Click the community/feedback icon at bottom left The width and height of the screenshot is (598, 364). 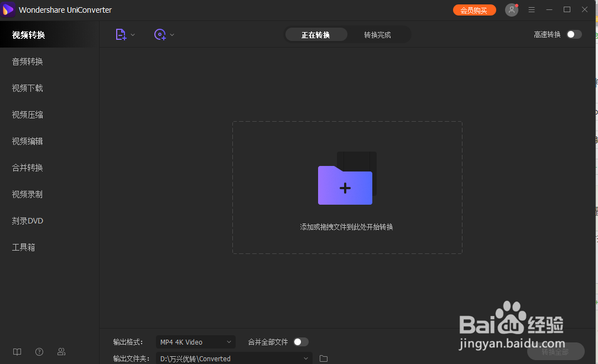pos(61,352)
